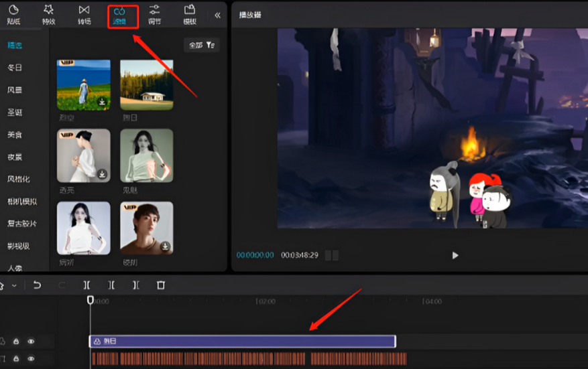Select the 复古胶片 filter category
The height and width of the screenshot is (369, 588).
(x=22, y=224)
